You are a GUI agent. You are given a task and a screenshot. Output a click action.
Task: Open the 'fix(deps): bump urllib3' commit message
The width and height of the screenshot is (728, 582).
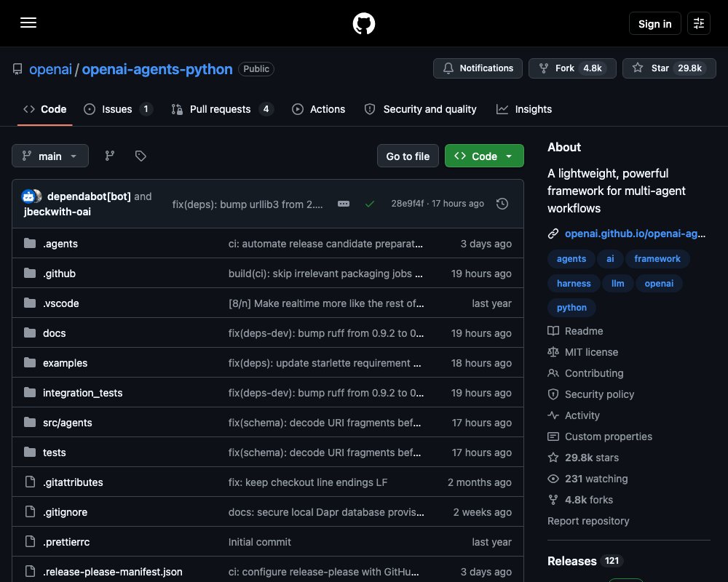(x=248, y=204)
